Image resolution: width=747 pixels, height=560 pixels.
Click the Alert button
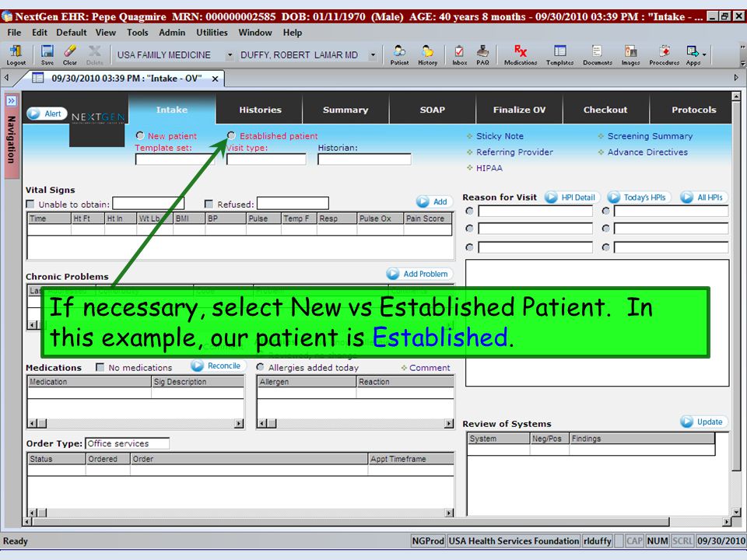[x=47, y=114]
